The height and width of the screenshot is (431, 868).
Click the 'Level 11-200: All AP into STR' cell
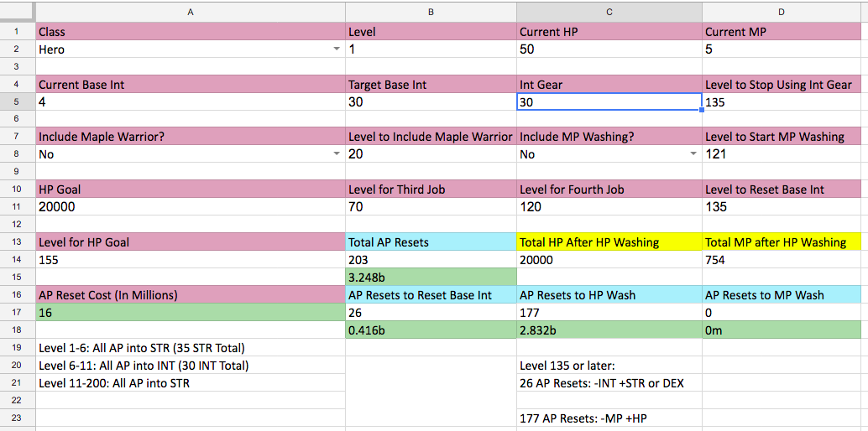click(191, 382)
